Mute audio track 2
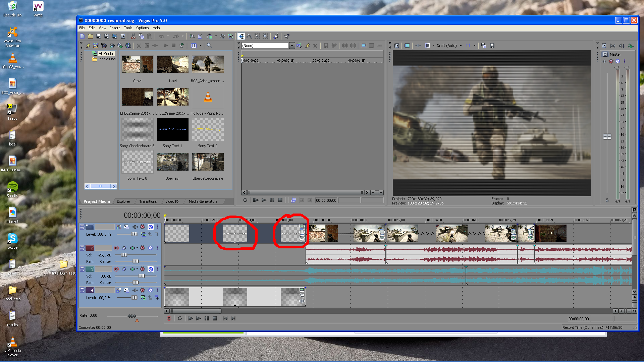The height and width of the screenshot is (362, 644). 151,248
